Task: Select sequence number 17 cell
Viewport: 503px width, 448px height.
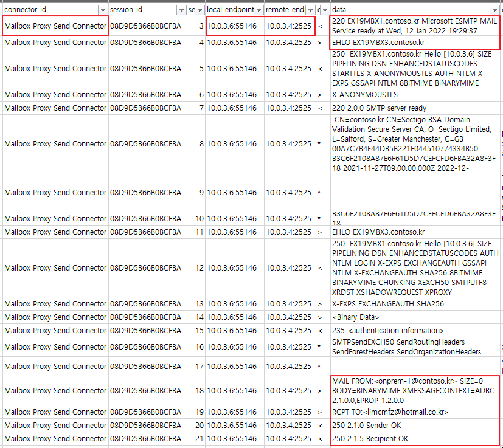Action: [x=196, y=366]
